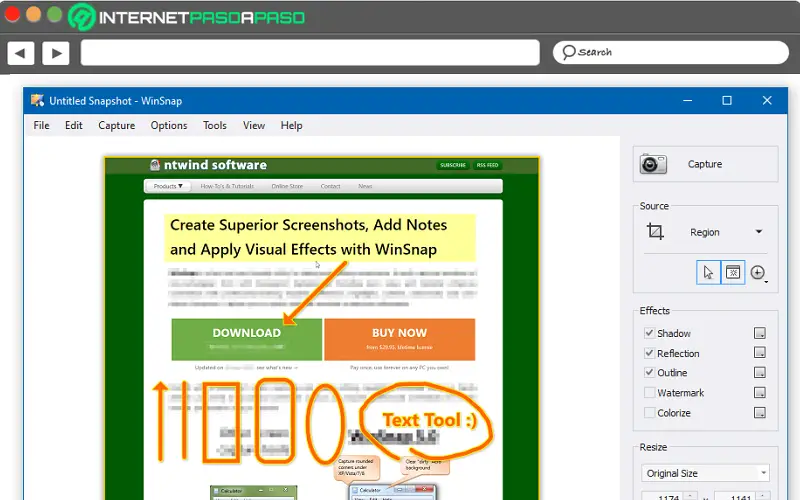
Task: Click the Contact link
Action: coord(331,186)
